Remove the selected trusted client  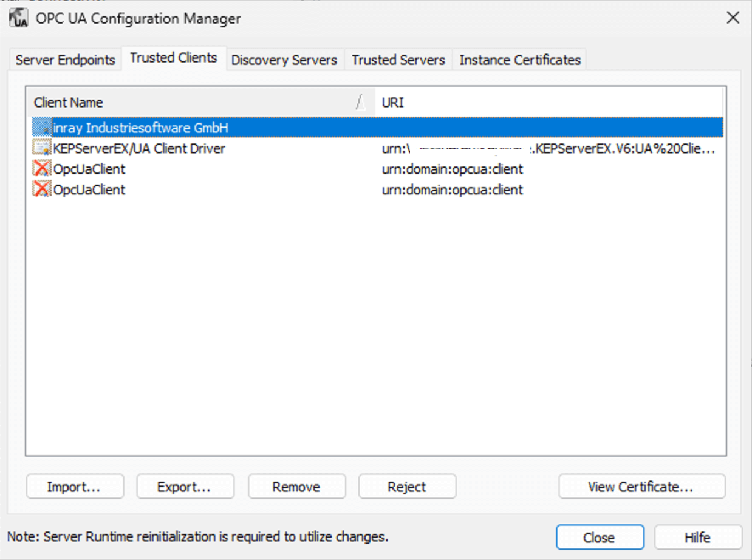click(296, 487)
